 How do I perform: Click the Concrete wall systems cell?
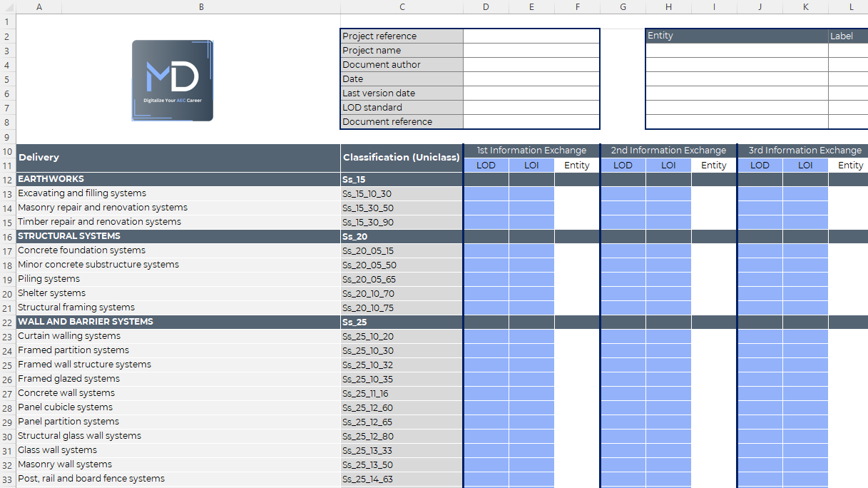(x=178, y=393)
